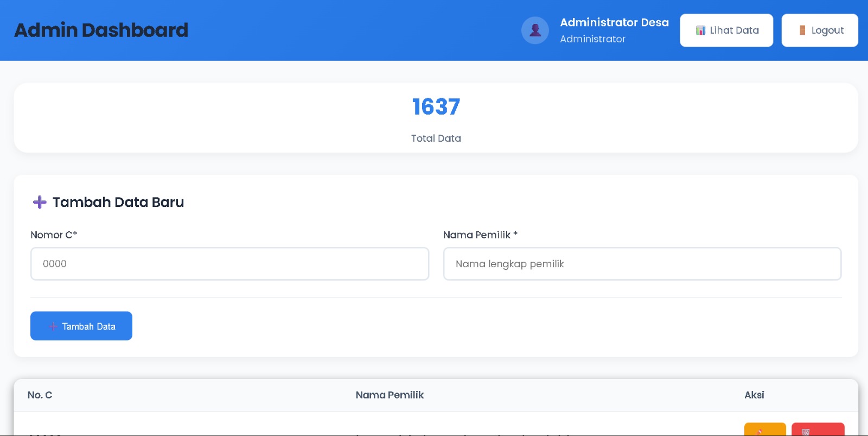Click the Administrator Desa name text
The image size is (868, 436).
[x=614, y=22]
